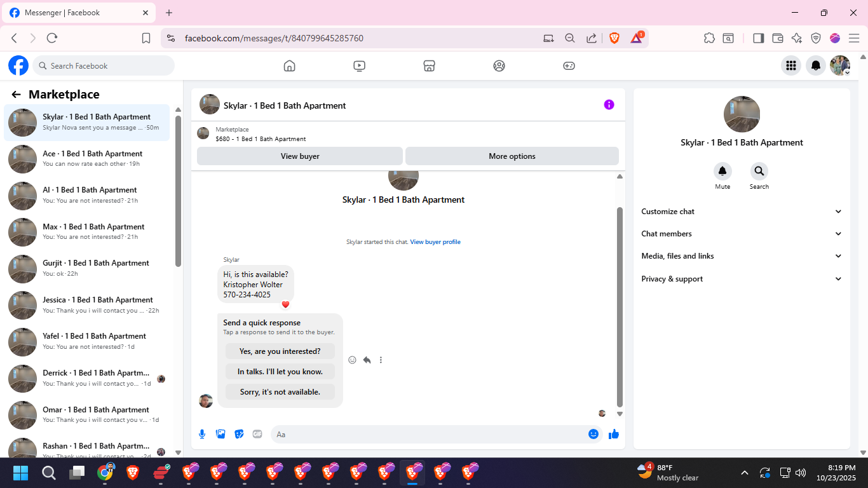This screenshot has height=488, width=868.
Task: Click chat messages vertical scrollbar
Action: tap(620, 307)
